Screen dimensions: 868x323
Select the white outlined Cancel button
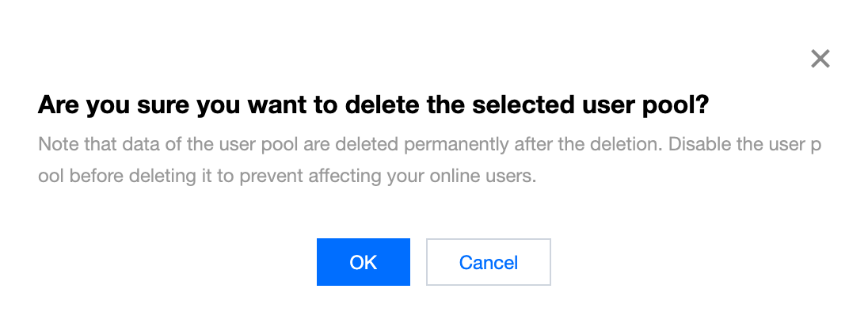pos(488,262)
